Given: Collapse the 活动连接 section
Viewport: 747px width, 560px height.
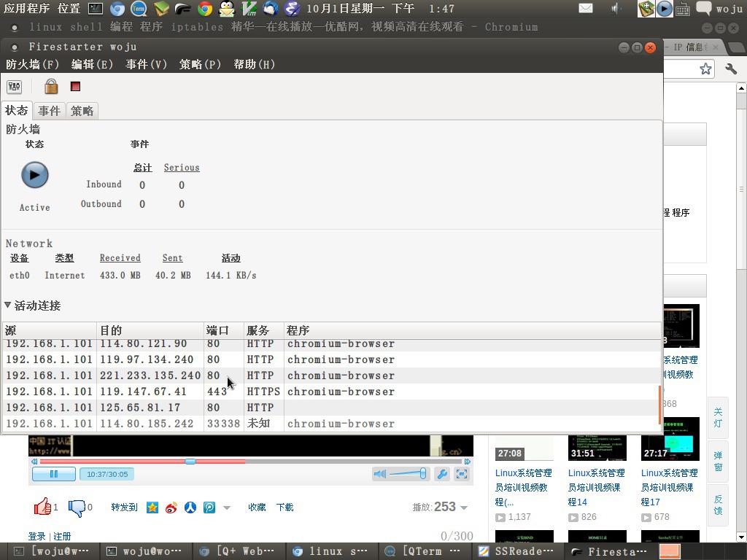Looking at the screenshot, I should (7, 305).
